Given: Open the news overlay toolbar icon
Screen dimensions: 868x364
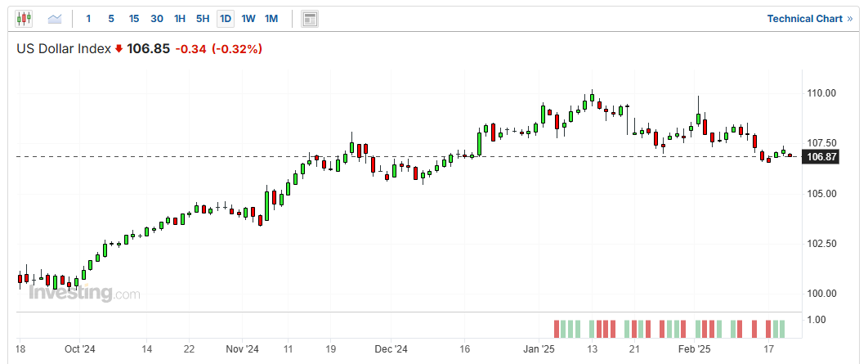Looking at the screenshot, I should click(x=310, y=19).
